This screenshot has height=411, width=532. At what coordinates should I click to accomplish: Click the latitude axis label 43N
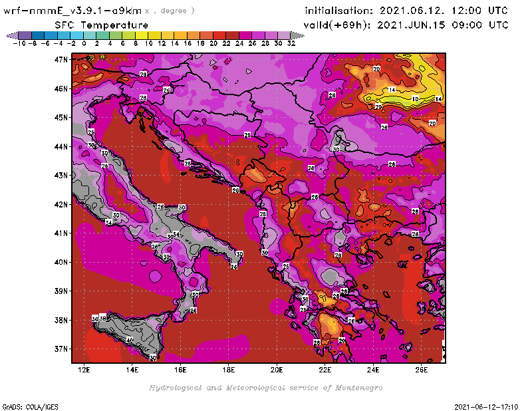61,176
